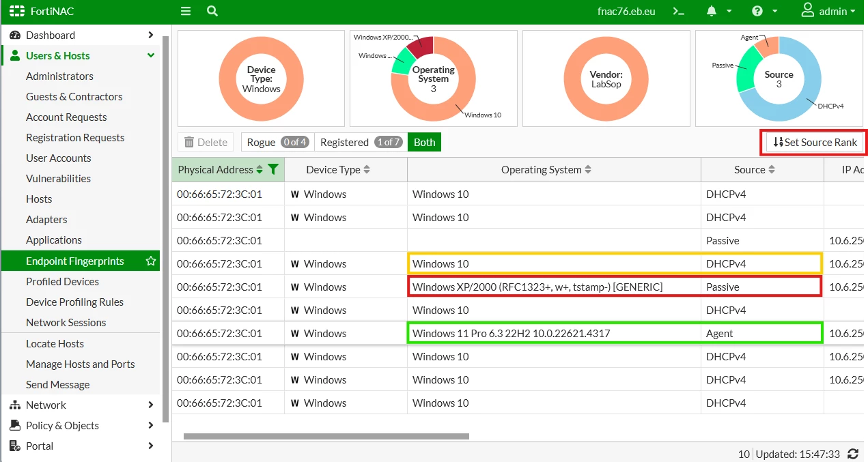Click the Device Type donut chart
The width and height of the screenshot is (868, 462).
261,78
